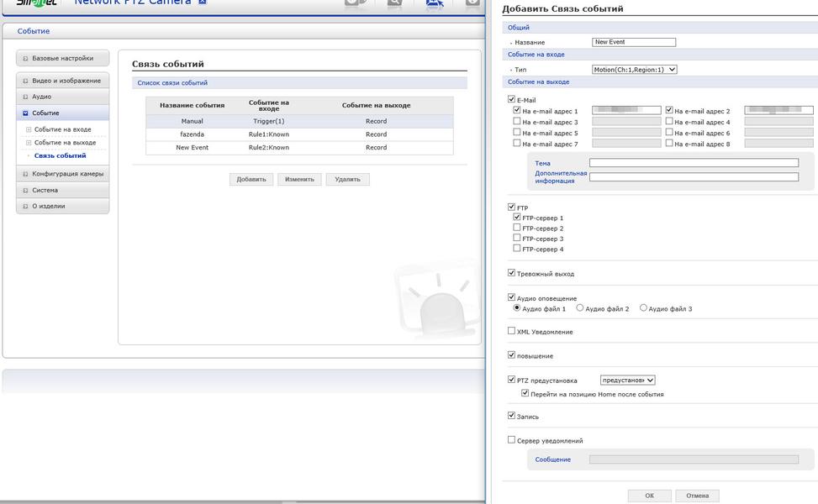Image resolution: width=818 pixels, height=504 pixels.
Task: Click plus icon next to Система
Action: (x=25, y=190)
